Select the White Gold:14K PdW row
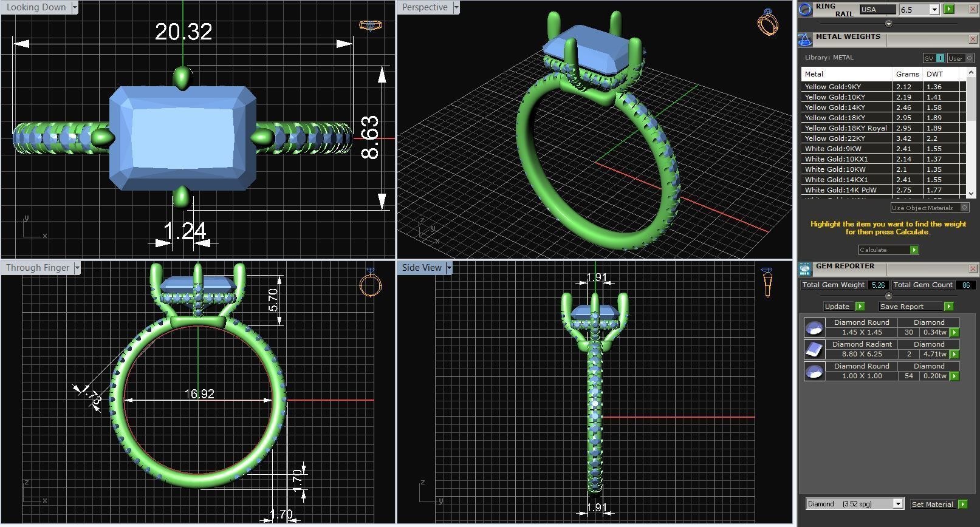Viewport: 980px width, 527px height. (x=883, y=190)
